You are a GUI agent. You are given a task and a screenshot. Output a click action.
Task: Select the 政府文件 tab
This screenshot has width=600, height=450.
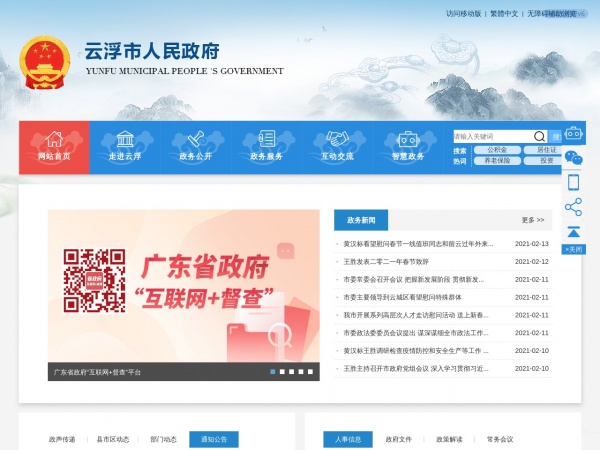tap(399, 439)
